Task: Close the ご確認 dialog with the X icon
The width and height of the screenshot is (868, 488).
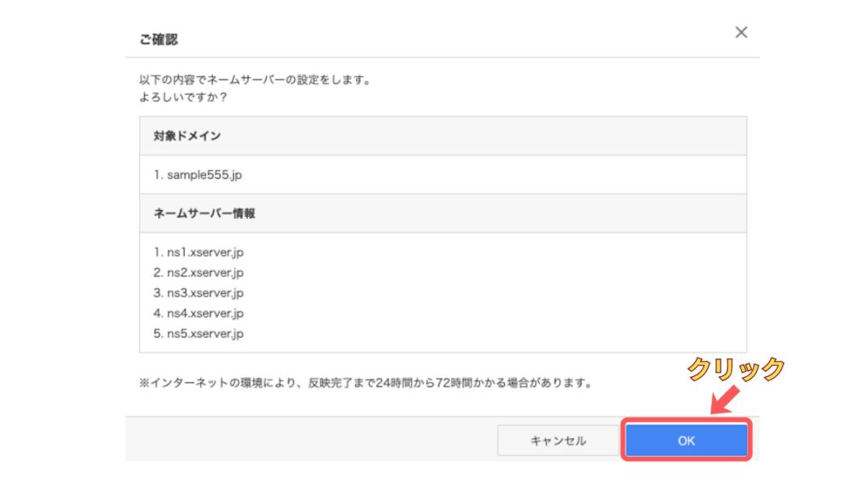Action: point(741,32)
